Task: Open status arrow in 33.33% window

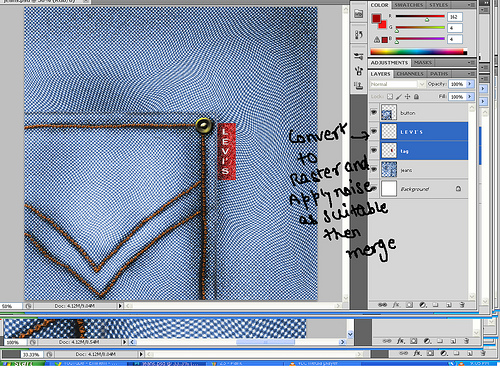Action: 141,354
